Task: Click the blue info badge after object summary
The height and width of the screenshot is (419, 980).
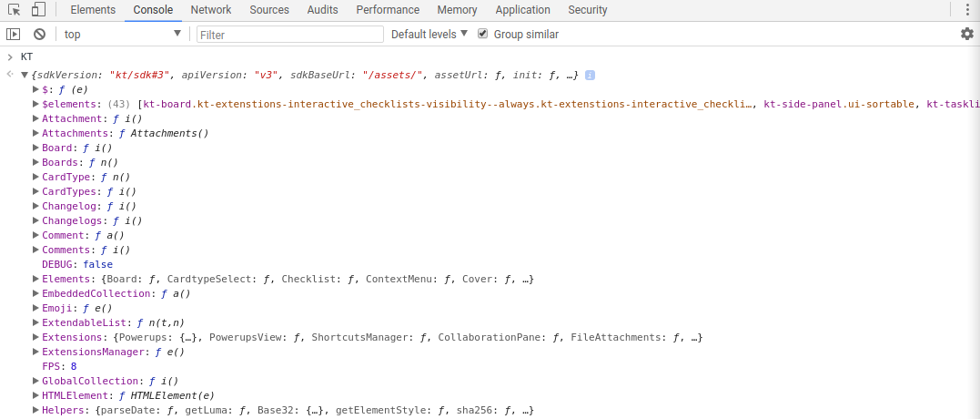Action: tap(590, 75)
